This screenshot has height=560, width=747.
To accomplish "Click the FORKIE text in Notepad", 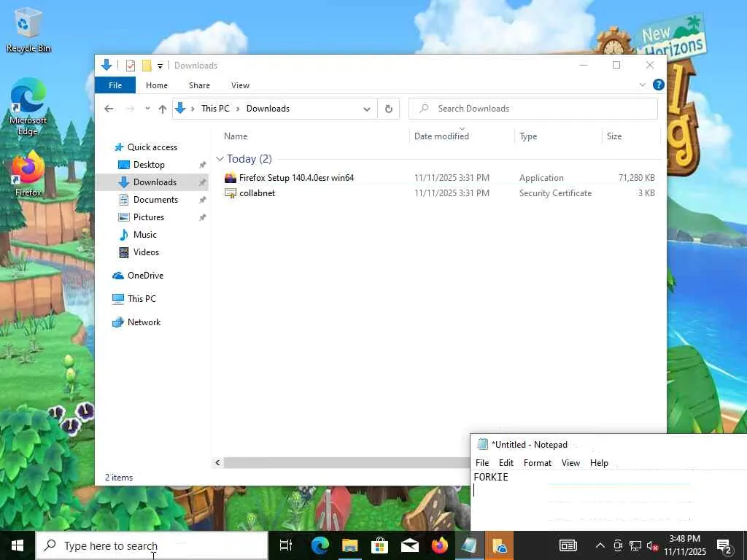I will pyautogui.click(x=491, y=477).
